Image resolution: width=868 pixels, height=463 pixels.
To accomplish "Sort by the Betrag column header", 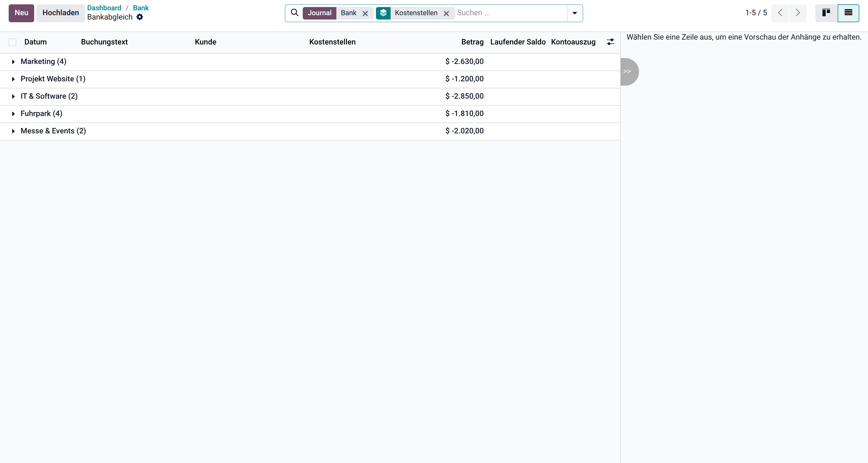I will (473, 42).
